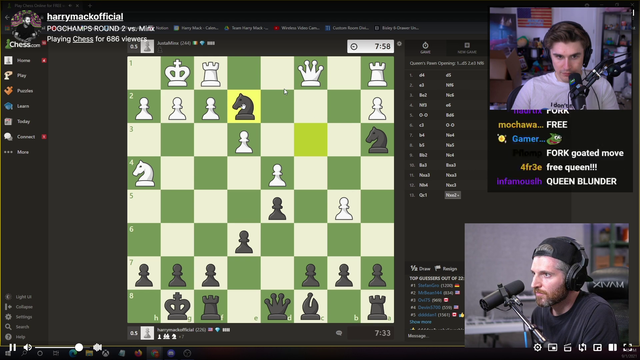Switch to the Game tab
Screen dimensions: 640x360
(425, 47)
